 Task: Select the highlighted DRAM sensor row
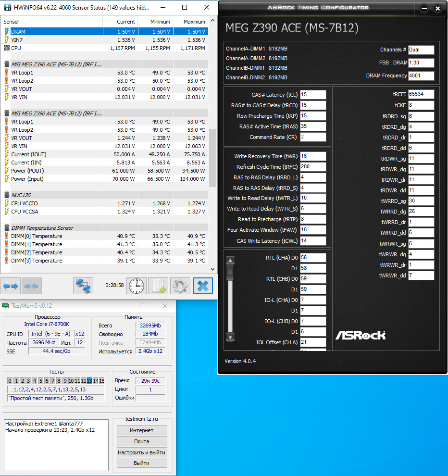coord(104,32)
